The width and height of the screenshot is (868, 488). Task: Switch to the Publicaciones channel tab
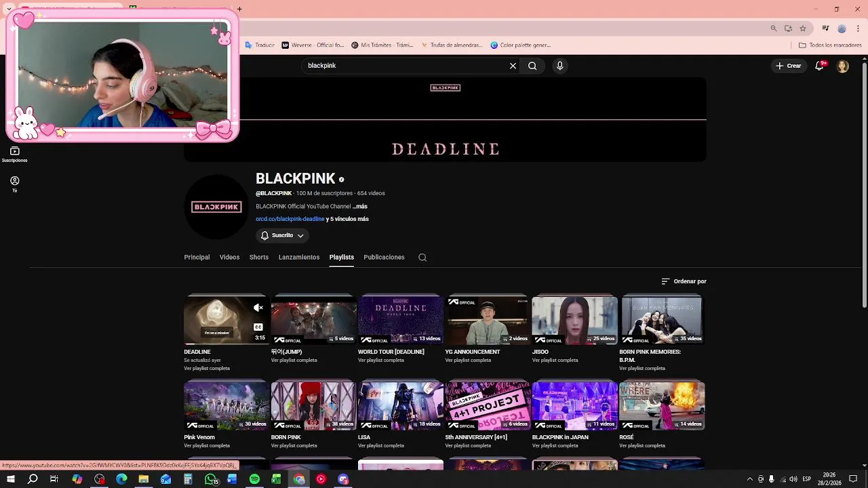(384, 258)
